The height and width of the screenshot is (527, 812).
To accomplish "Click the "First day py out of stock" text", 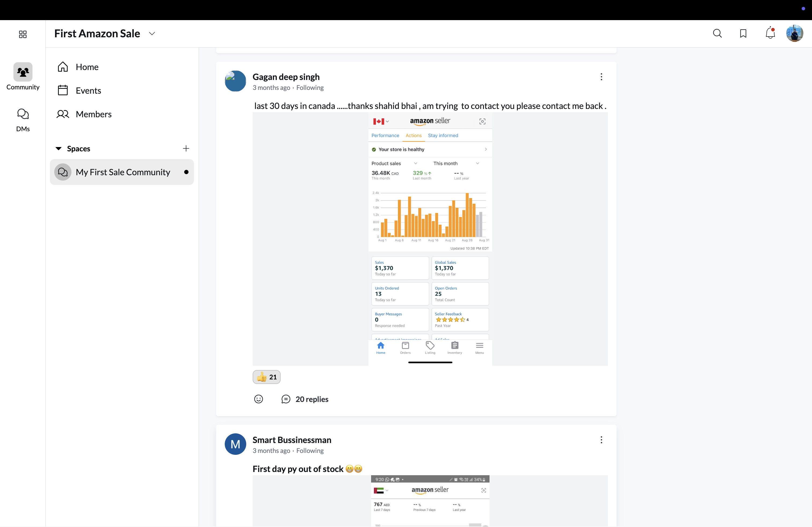I will 298,469.
